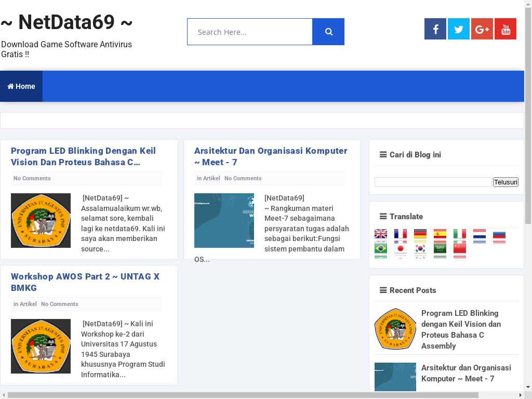
Task: Click the blue search magnifier button
Action: [x=328, y=32]
